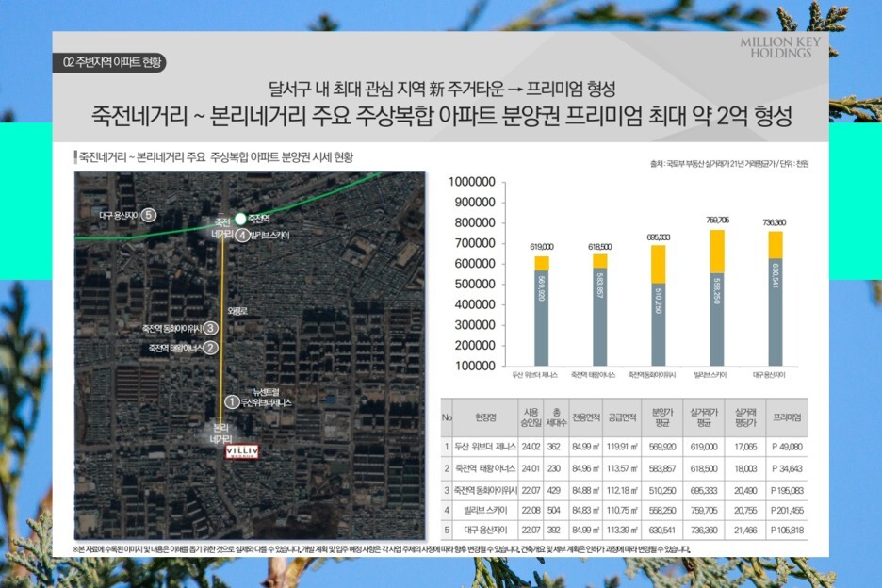Screen dimensions: 882x588
Task: Click the 1000000 y-axis label
Action: [472, 182]
